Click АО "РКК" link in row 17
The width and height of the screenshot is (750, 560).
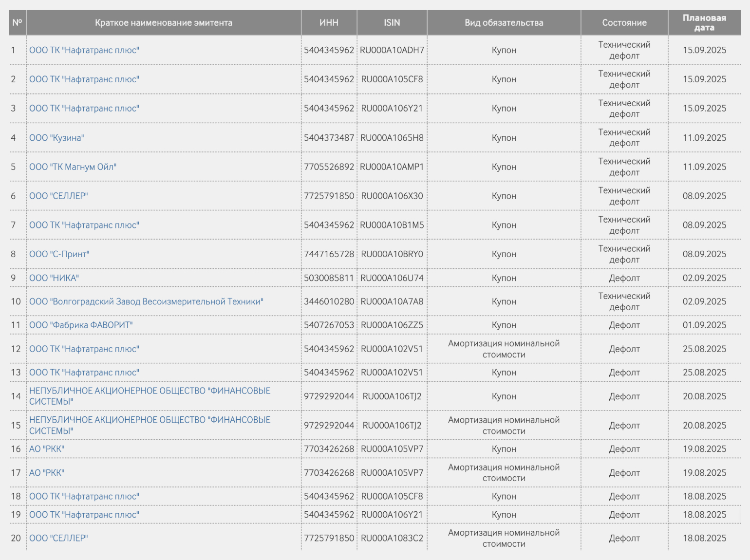click(47, 473)
